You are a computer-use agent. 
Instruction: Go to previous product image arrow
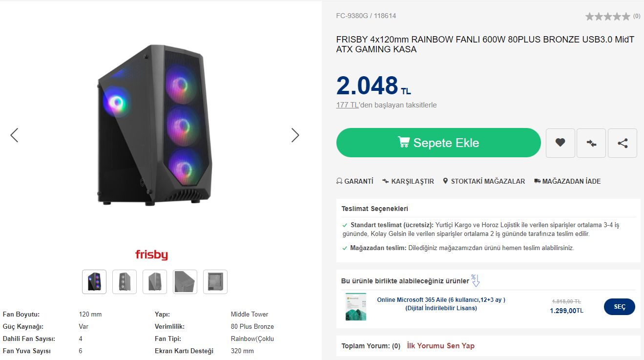click(14, 135)
